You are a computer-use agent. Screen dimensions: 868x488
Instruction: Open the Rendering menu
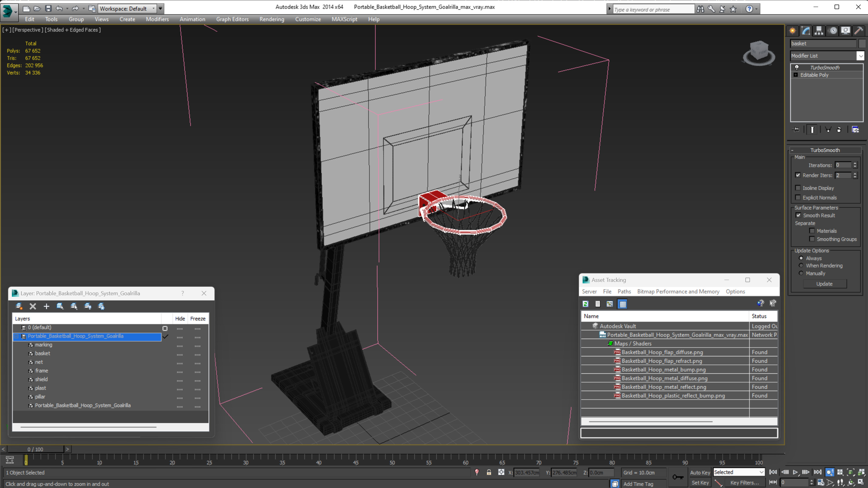click(x=272, y=19)
